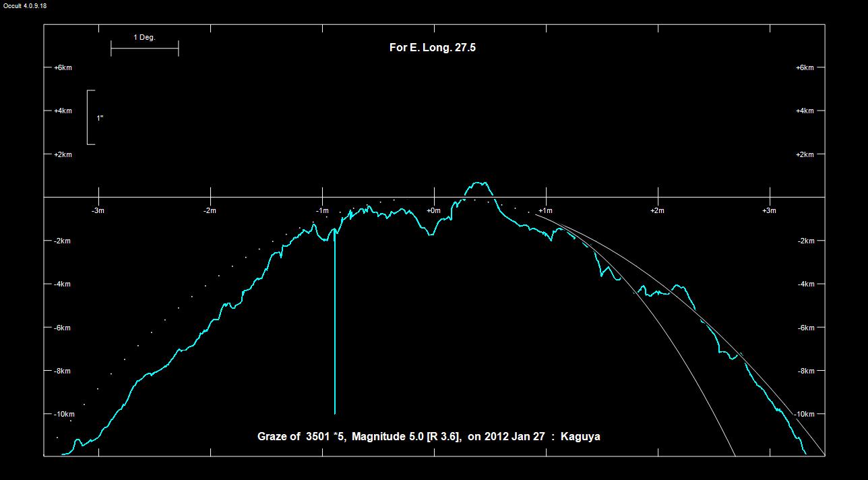Image resolution: width=868 pixels, height=480 pixels.
Task: Select the -3m time axis tick label
Action: [x=98, y=210]
